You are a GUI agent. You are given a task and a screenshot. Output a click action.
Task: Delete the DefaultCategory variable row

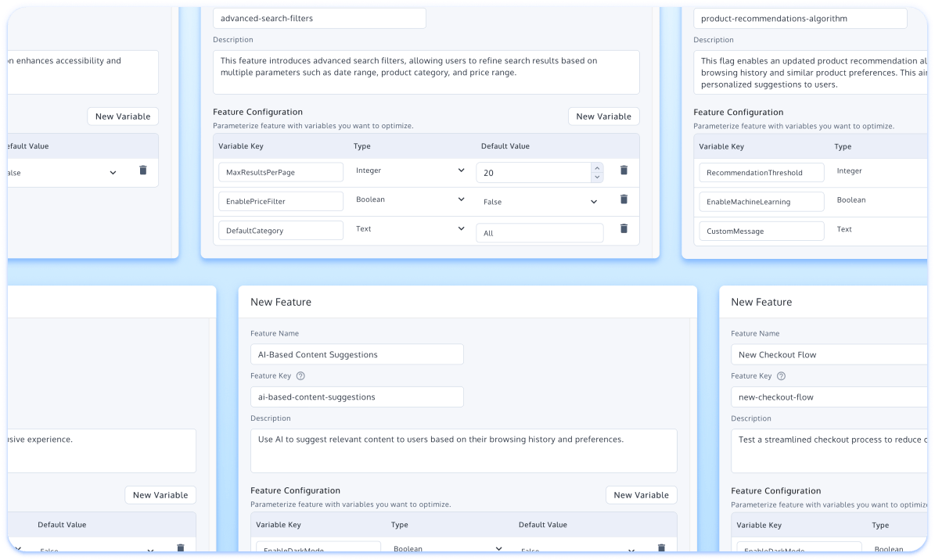(624, 228)
